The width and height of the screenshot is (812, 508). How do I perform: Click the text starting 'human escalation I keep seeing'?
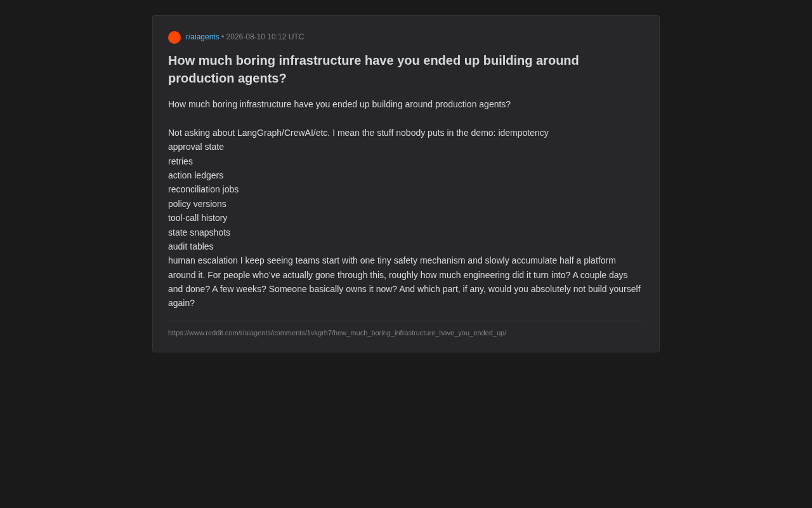tap(405, 282)
